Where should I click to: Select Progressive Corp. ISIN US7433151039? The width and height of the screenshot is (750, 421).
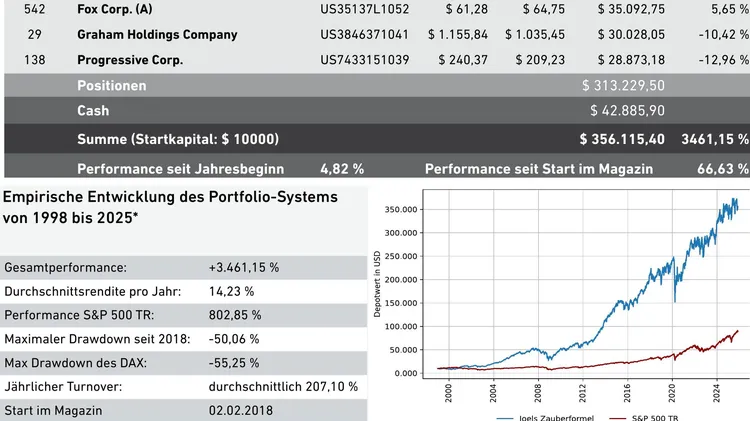365,60
